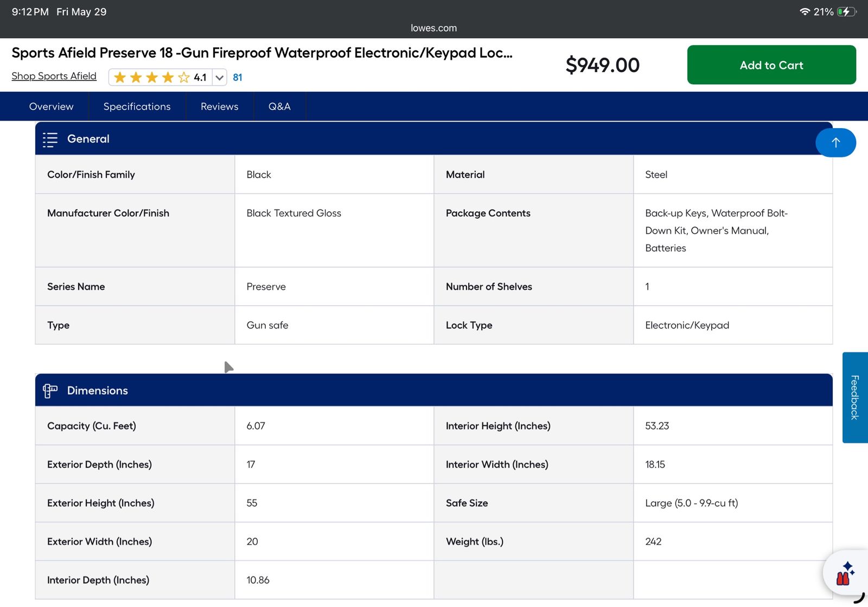Tap the battery charging indicator

pyautogui.click(x=846, y=11)
